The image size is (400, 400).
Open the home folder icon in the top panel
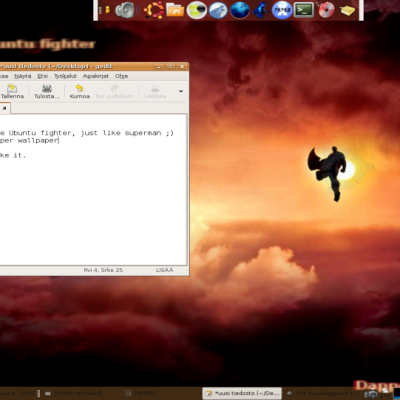point(175,10)
